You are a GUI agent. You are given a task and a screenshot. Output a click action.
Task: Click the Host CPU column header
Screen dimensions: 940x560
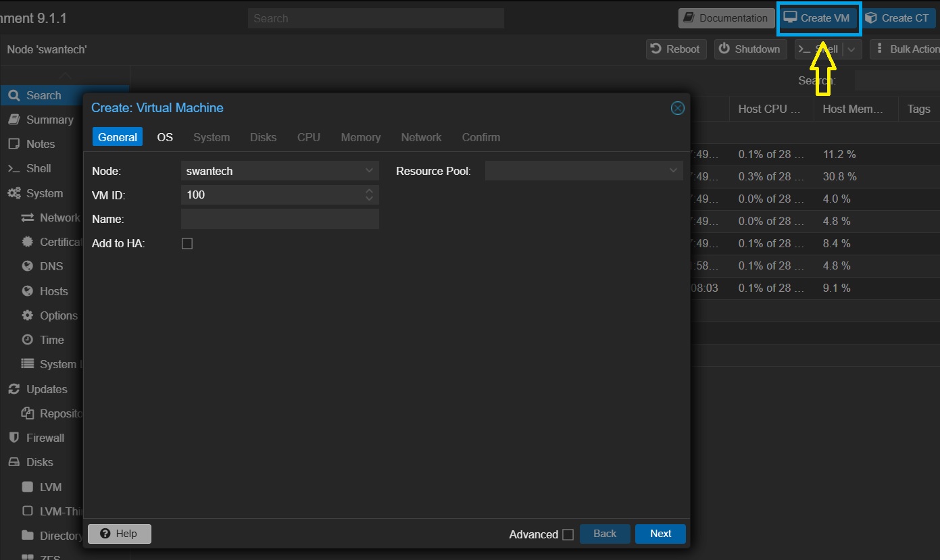click(x=771, y=109)
